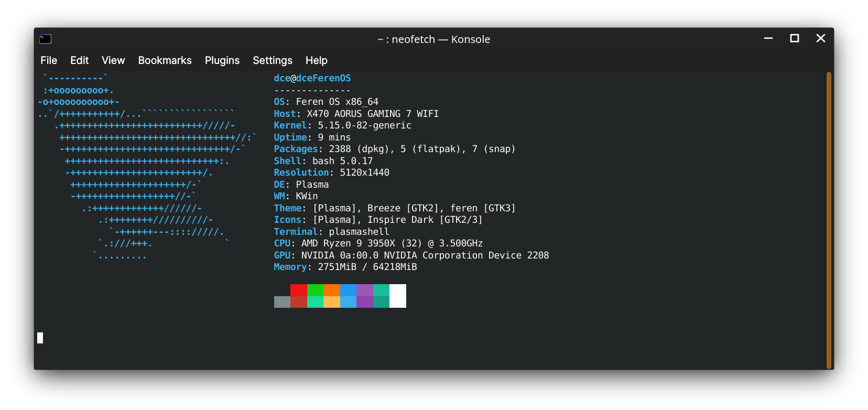Click the 'WM: KWin' line
Screen dimensions: 868x410
click(x=296, y=196)
